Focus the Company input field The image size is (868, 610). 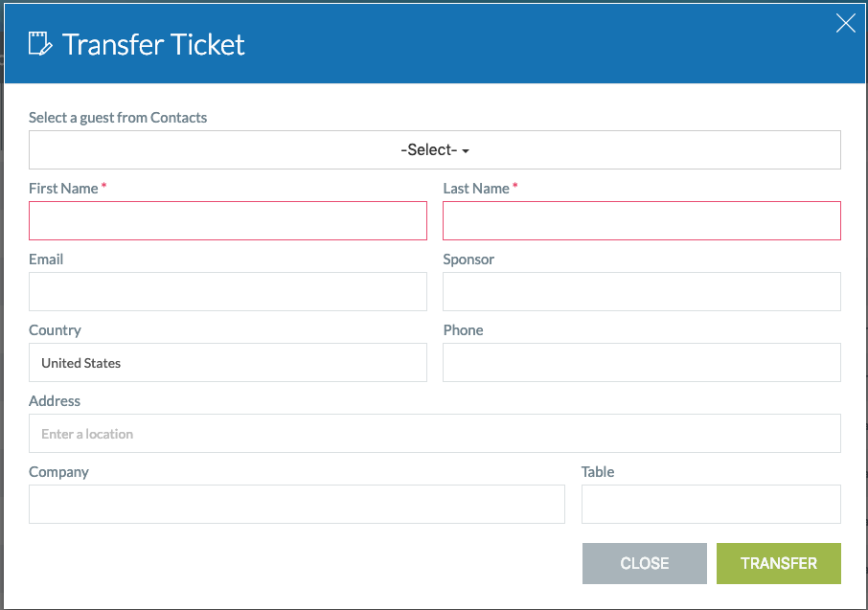[x=297, y=505]
